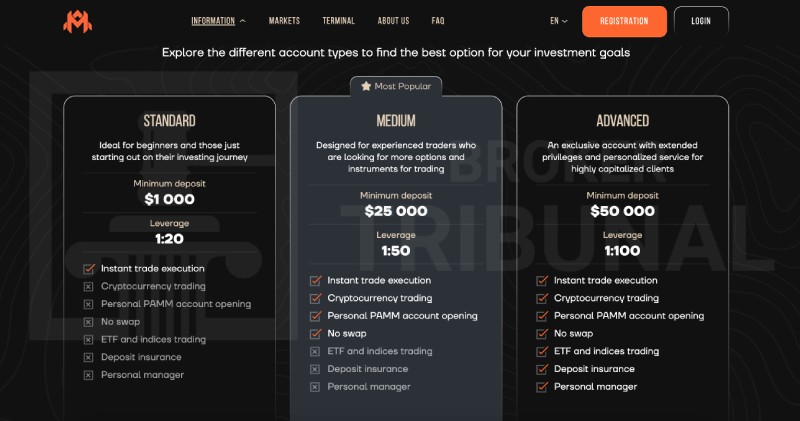
Task: Click the X icon beside Medium Personal manager
Action: click(316, 387)
